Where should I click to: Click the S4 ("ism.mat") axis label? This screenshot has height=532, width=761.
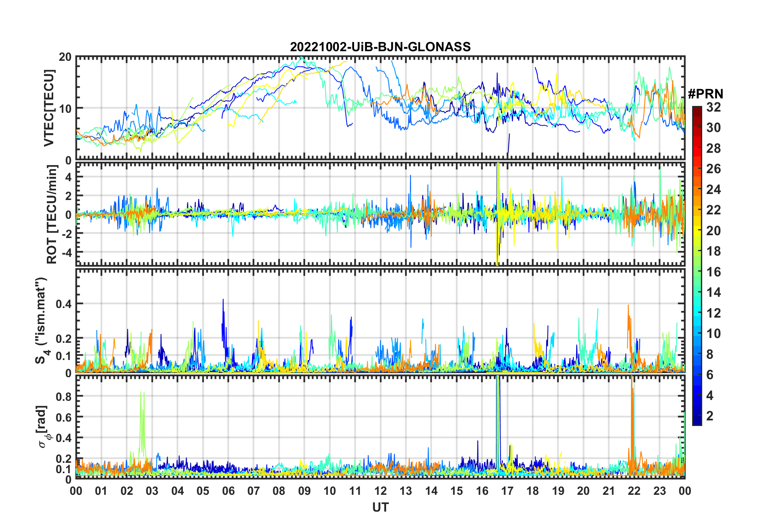[x=42, y=321]
